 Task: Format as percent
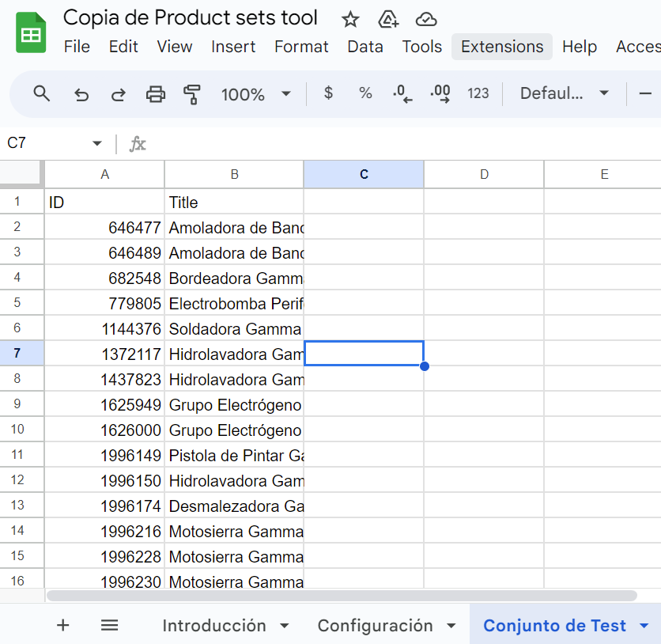coord(365,93)
